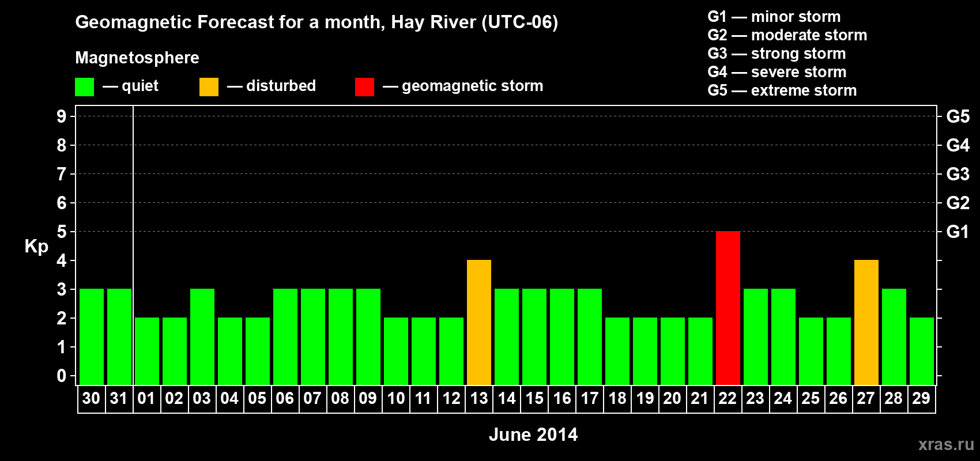
Task: Click the green quiet legend swatch
Action: 84,87
